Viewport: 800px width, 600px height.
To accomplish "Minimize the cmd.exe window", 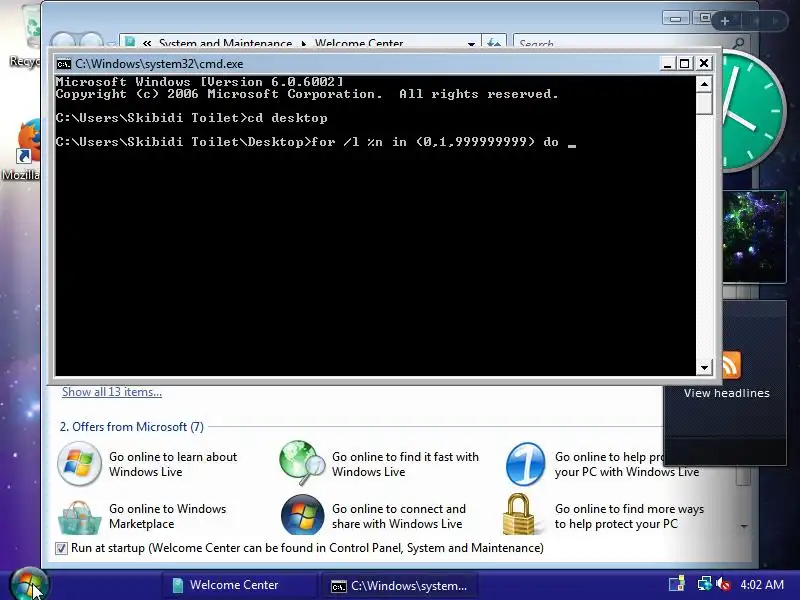I will coord(667,64).
